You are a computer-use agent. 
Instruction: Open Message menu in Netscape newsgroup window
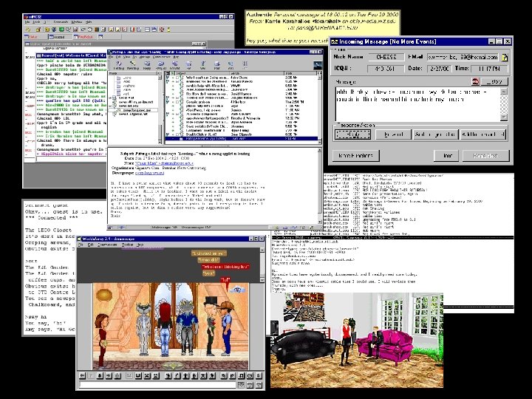coord(145,57)
